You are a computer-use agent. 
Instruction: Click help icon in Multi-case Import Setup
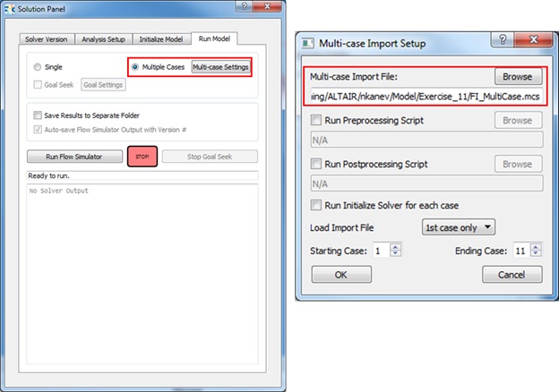505,42
